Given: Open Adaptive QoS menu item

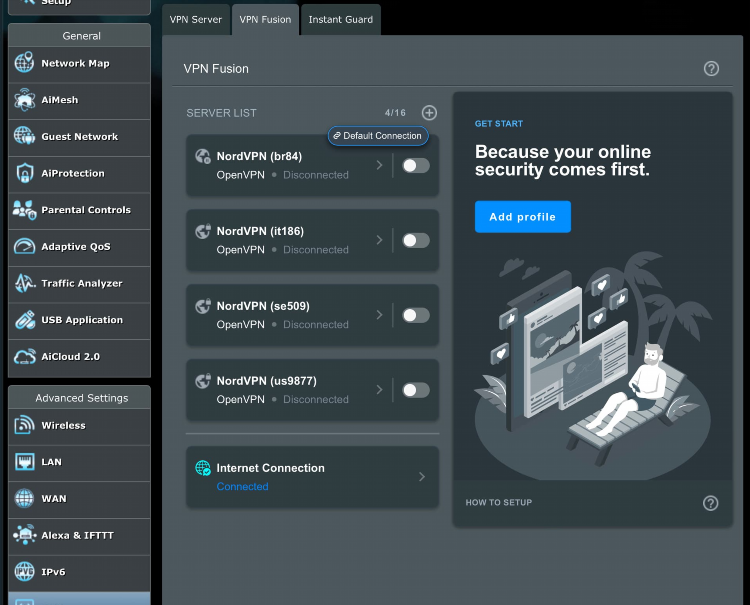Looking at the screenshot, I should click(x=79, y=248).
